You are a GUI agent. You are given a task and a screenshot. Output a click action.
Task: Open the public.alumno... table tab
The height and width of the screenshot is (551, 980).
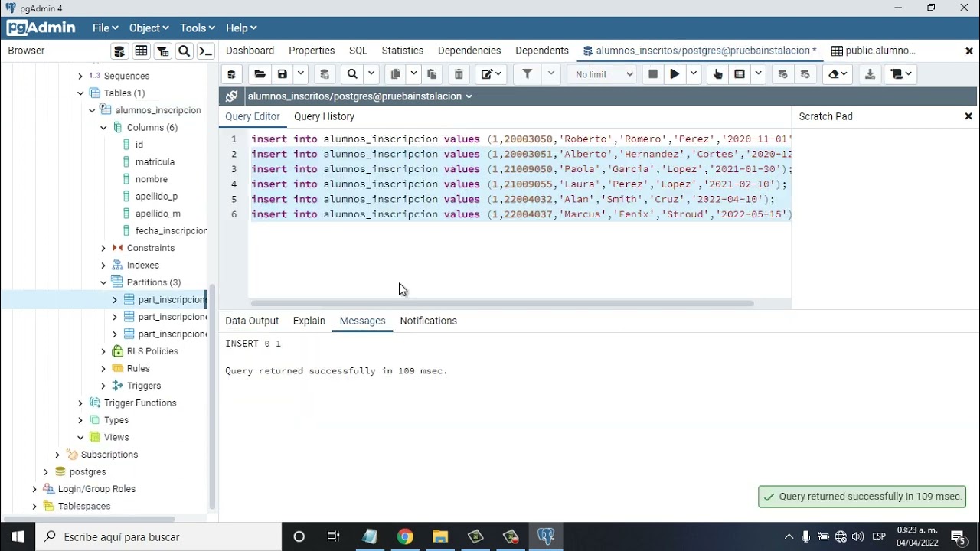pos(873,51)
